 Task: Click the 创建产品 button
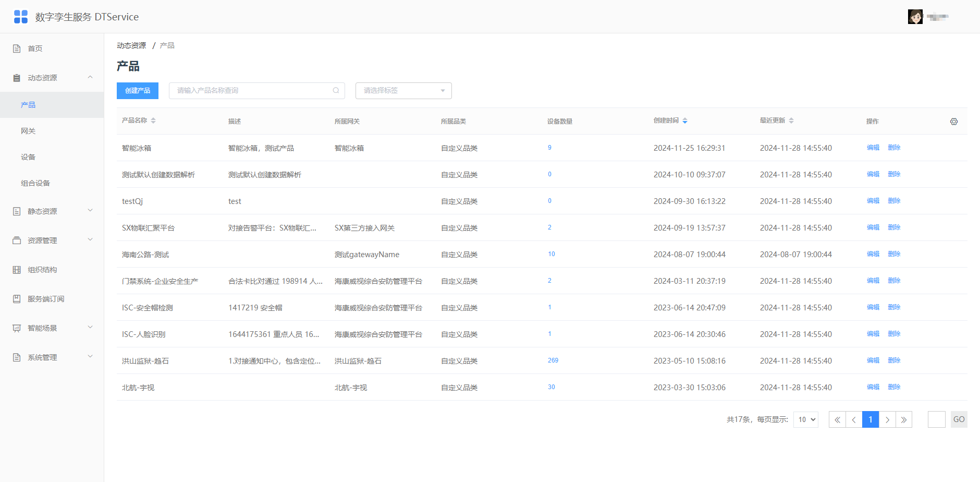click(138, 90)
